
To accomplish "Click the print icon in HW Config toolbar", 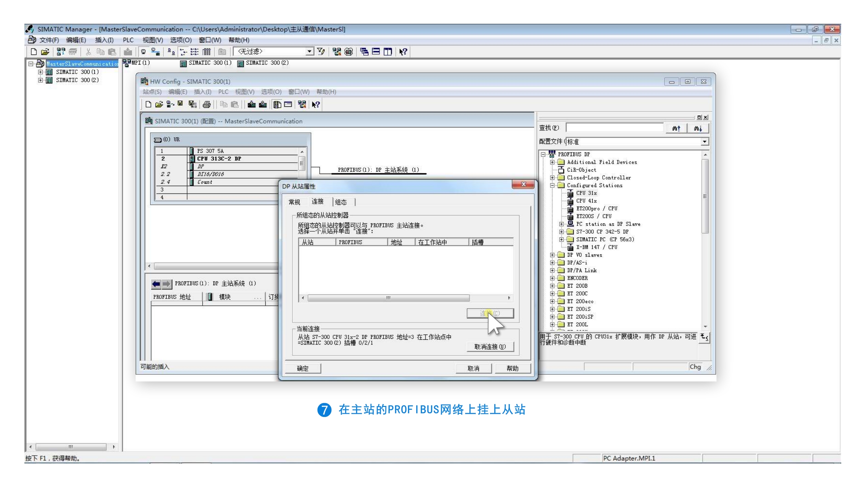I will pos(207,105).
